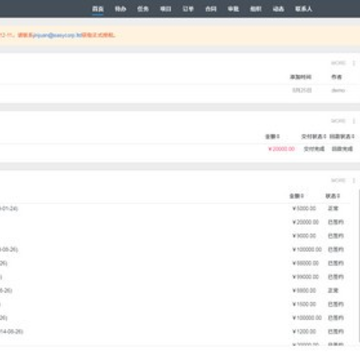Screen dimensions: 360x360
Task: Go to the 首页 tab
Action: coord(98,9)
